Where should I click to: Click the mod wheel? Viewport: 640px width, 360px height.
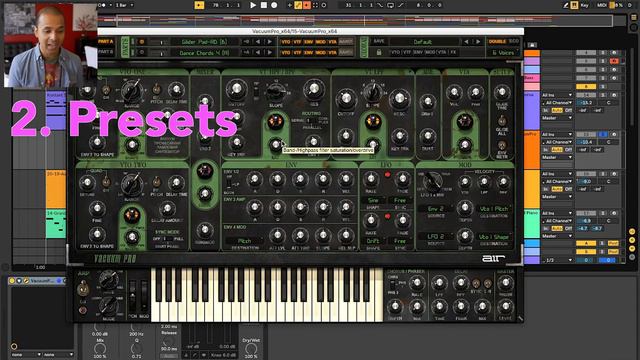tap(144, 295)
